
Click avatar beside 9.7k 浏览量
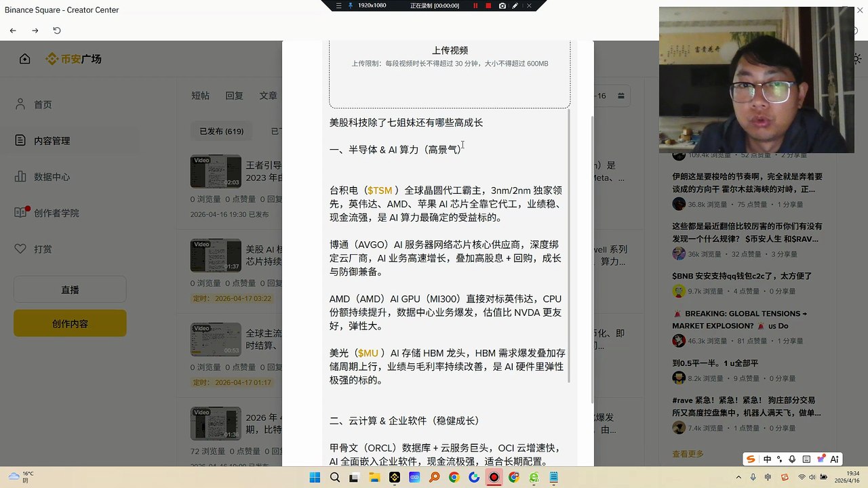(679, 291)
